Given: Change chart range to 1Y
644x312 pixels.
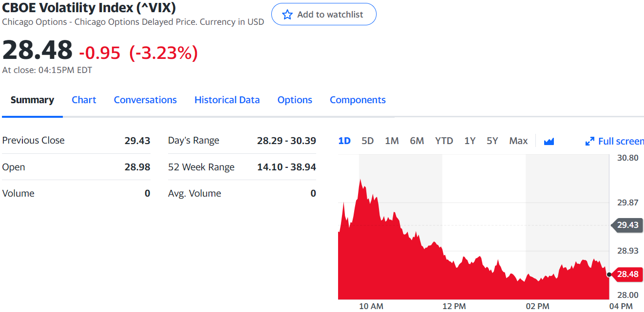Looking at the screenshot, I should tap(470, 141).
